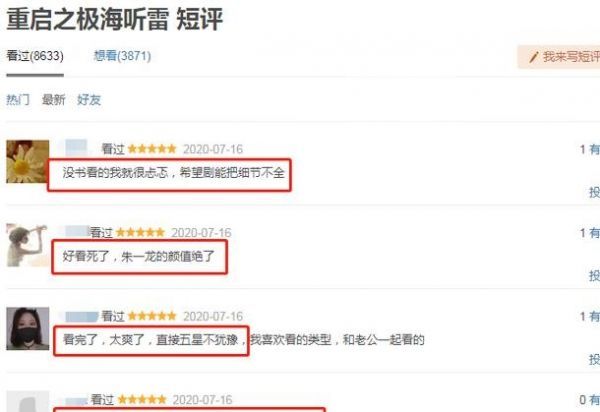Image resolution: width=600 pixels, height=412 pixels.
Task: Click the fourth review's five-star rating
Action: 142,400
